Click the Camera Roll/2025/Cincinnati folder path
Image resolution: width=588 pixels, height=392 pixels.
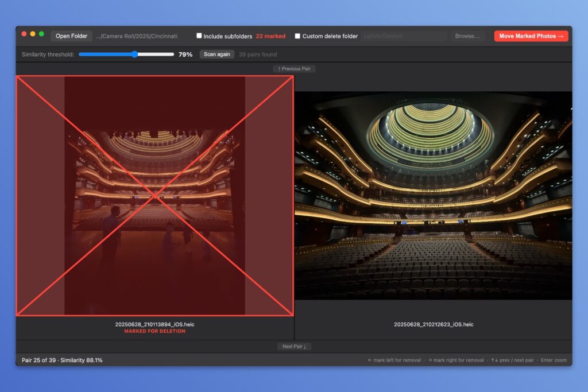point(137,36)
